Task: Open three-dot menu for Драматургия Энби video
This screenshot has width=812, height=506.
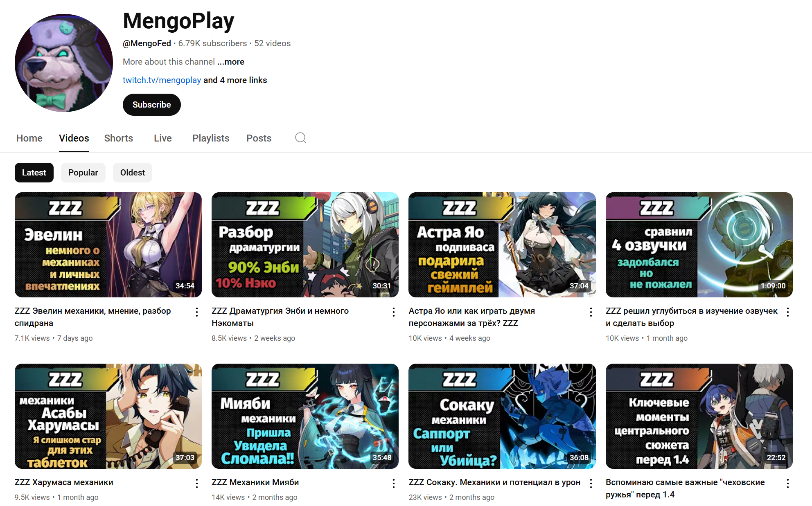Action: point(394,312)
